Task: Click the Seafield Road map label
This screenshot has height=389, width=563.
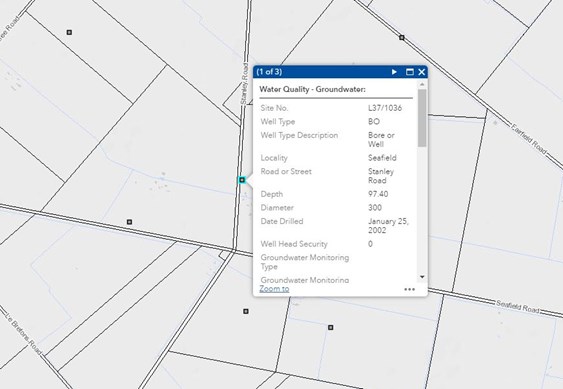Action: point(518,306)
